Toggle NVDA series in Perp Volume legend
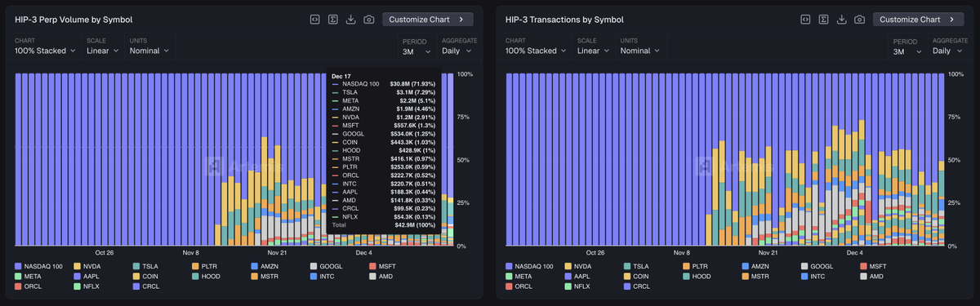This screenshot has width=980, height=306. coord(87,266)
